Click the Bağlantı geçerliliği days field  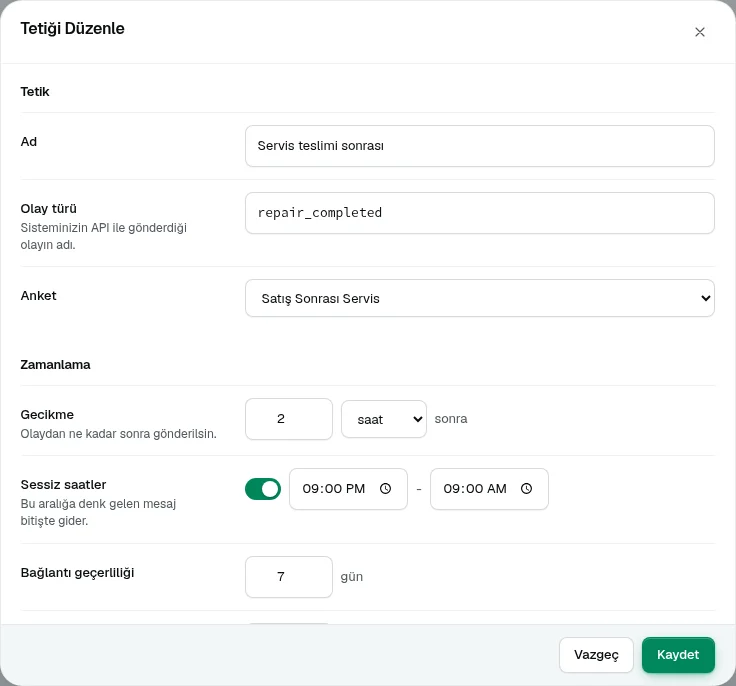[x=289, y=577]
